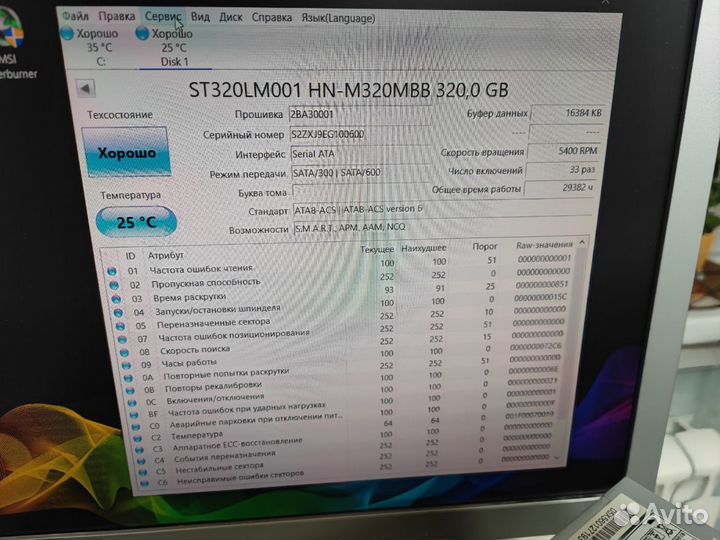720x540 pixels.
Task: Click status icon of attribute 01 row
Action: (112, 271)
